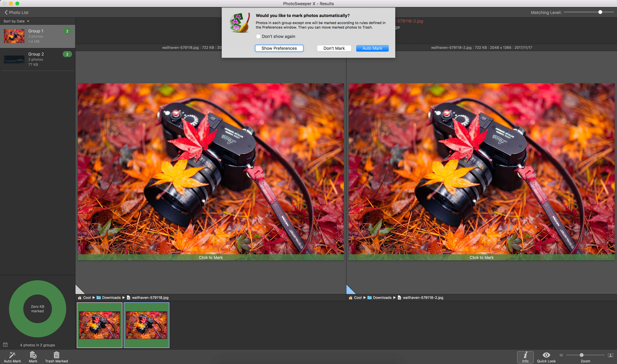
Task: Click the Cool home icon in right path bar
Action: pos(351,298)
